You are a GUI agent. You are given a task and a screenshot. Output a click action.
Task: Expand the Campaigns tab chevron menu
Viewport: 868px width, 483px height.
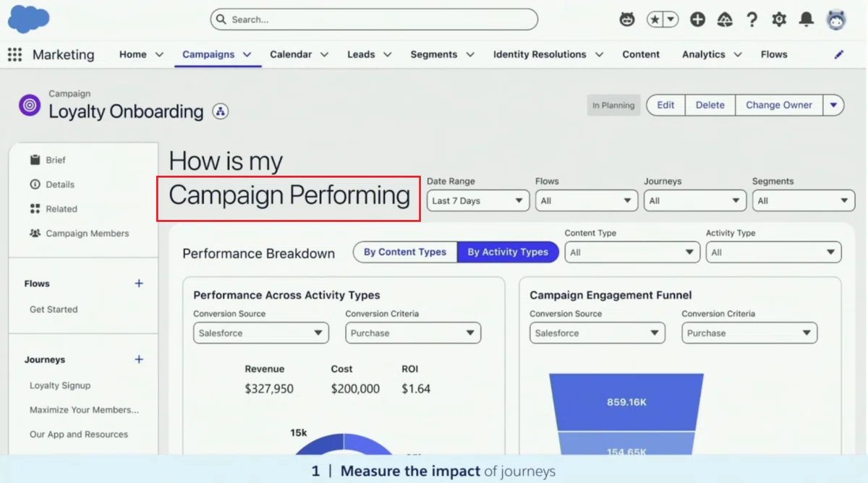pyautogui.click(x=247, y=54)
